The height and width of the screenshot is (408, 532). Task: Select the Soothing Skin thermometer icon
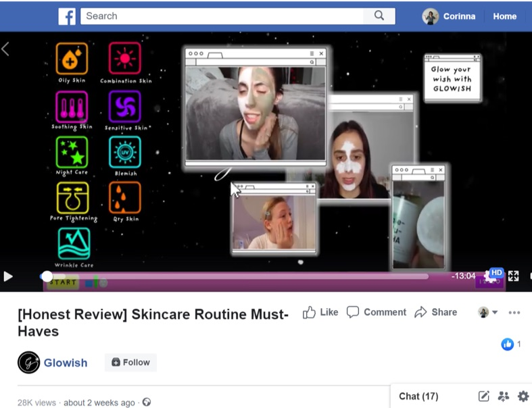[72, 107]
